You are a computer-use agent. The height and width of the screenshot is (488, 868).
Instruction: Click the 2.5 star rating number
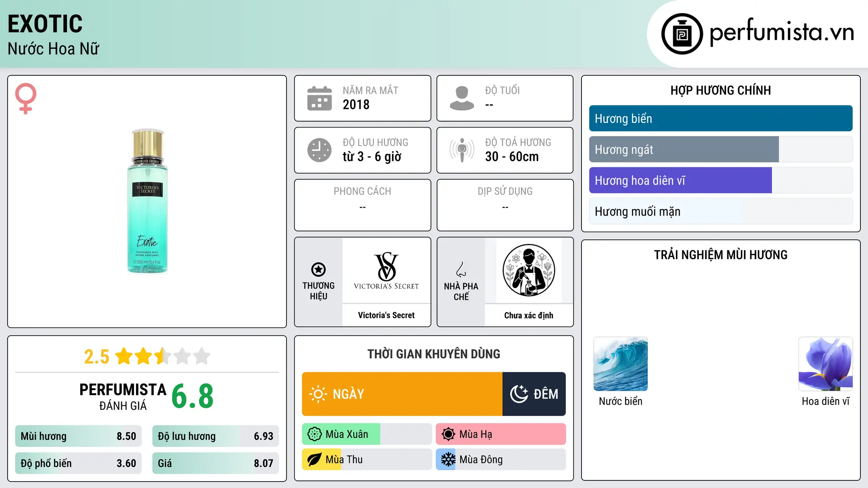point(97,357)
